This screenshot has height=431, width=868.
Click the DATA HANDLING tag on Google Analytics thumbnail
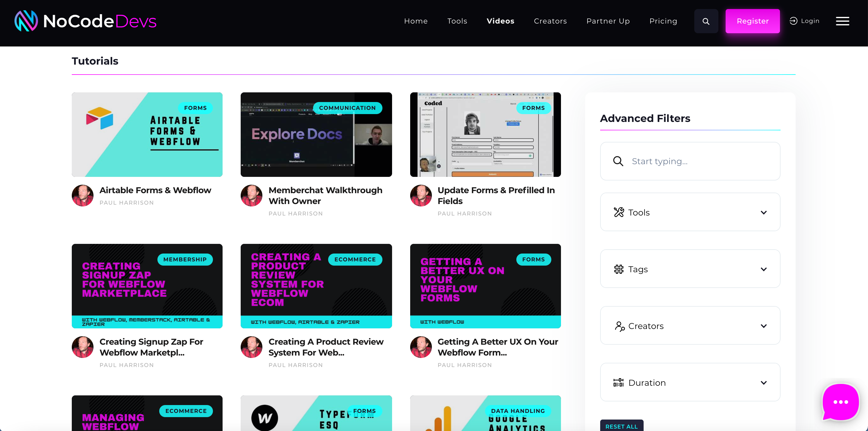click(x=518, y=411)
